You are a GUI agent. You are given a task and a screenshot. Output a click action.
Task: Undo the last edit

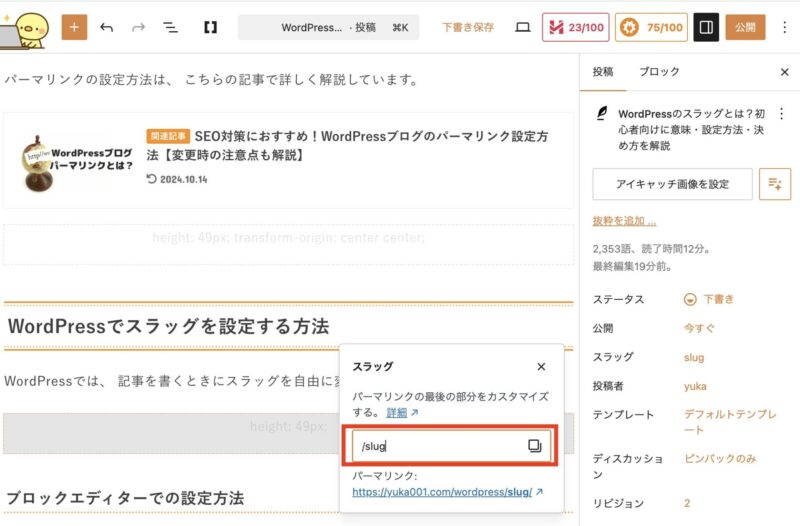tap(107, 27)
